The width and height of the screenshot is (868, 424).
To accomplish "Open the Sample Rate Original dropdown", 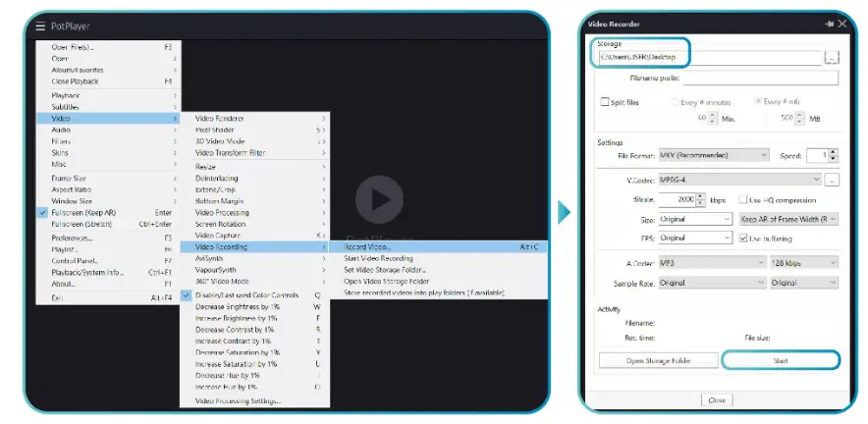I will tap(712, 283).
